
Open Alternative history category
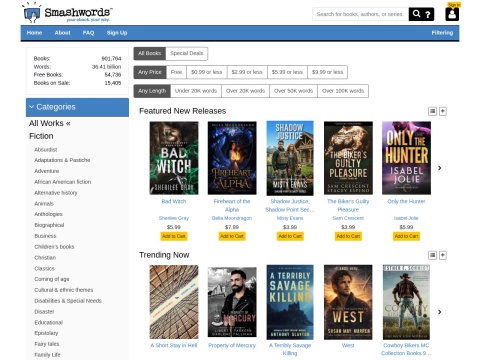coord(56,193)
